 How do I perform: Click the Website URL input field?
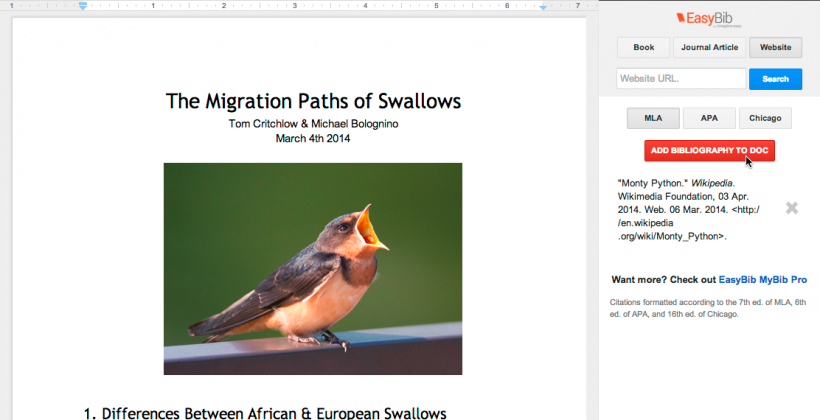(681, 79)
